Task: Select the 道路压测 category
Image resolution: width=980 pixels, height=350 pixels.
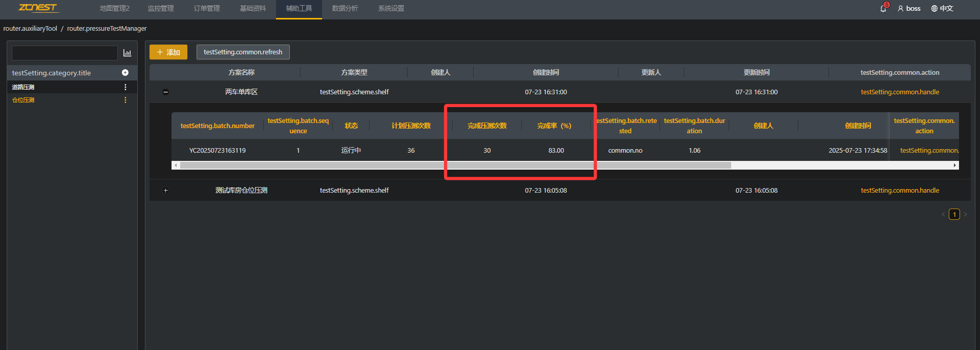Action: 23,87
